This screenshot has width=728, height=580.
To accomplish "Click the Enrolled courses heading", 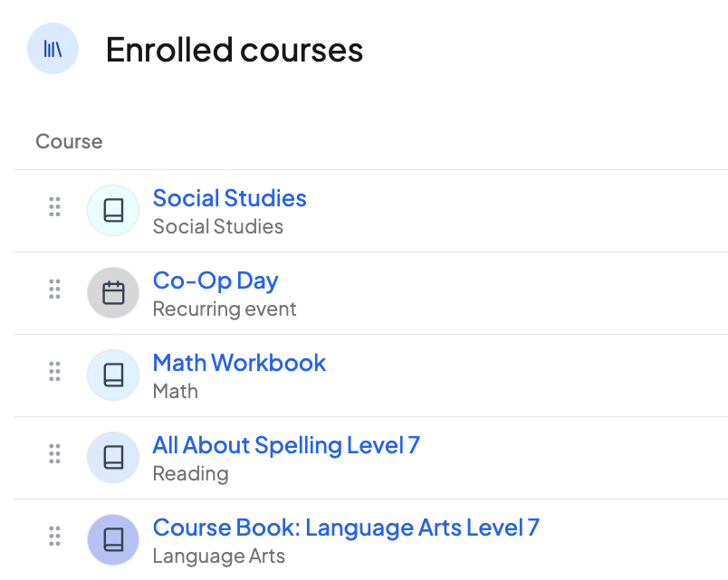I will 235,50.
